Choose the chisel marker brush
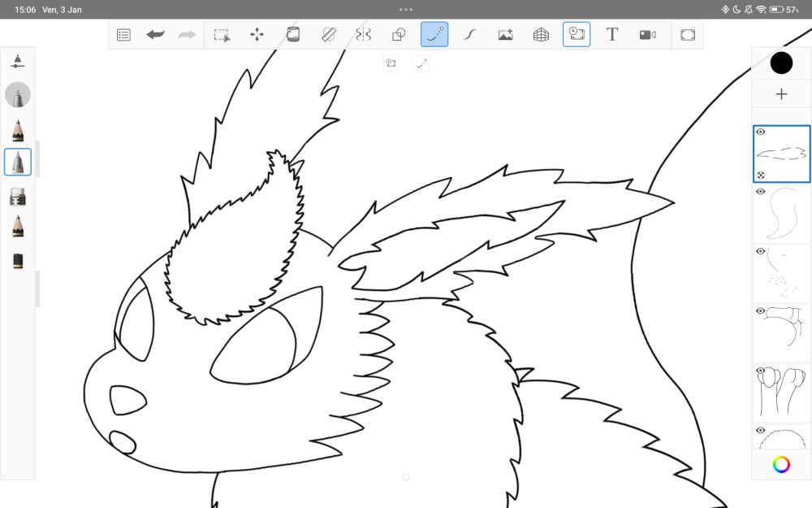Screen dimensions: 812x508 coord(18,197)
